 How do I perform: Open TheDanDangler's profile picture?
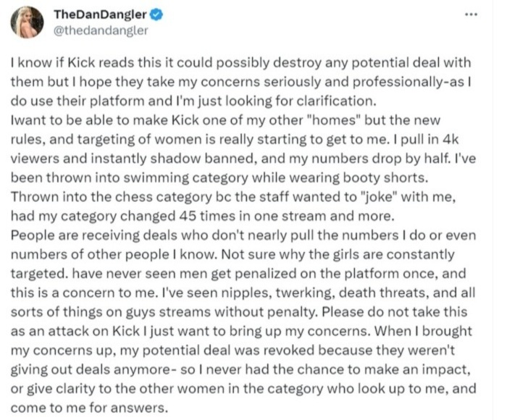point(25,23)
